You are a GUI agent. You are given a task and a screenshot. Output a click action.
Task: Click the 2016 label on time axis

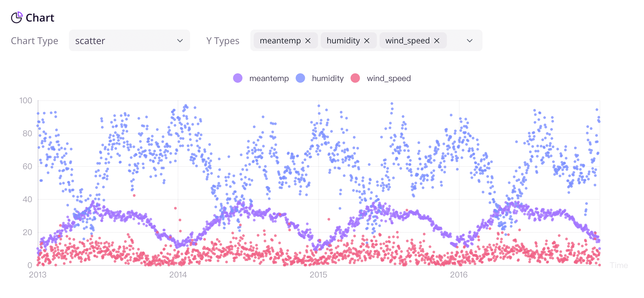[459, 275]
